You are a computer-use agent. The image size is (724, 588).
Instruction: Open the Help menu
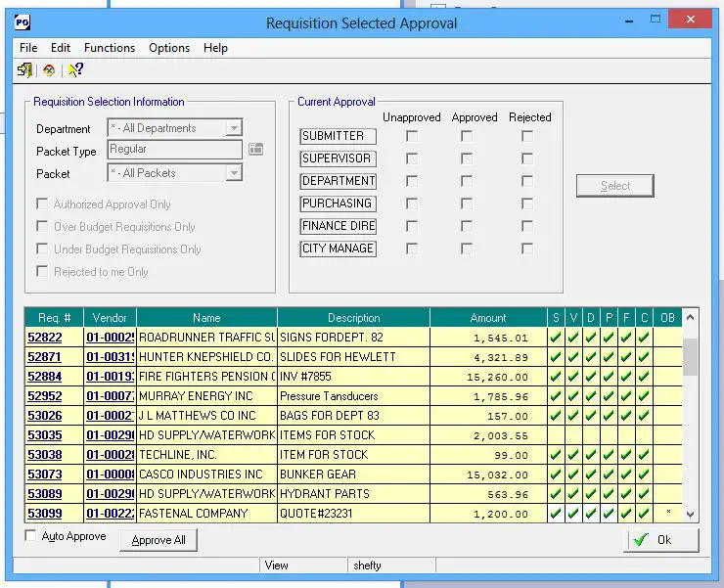click(x=215, y=48)
